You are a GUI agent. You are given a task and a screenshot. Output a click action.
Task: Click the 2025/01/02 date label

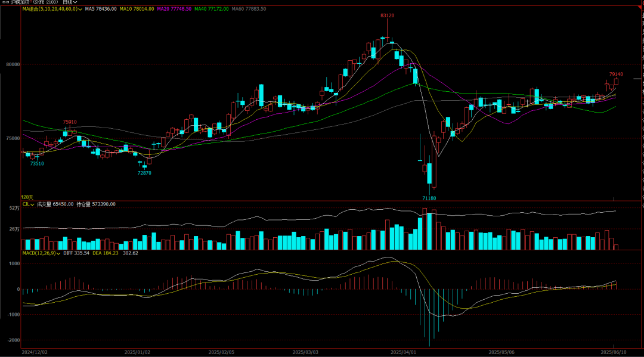pyautogui.click(x=137, y=352)
